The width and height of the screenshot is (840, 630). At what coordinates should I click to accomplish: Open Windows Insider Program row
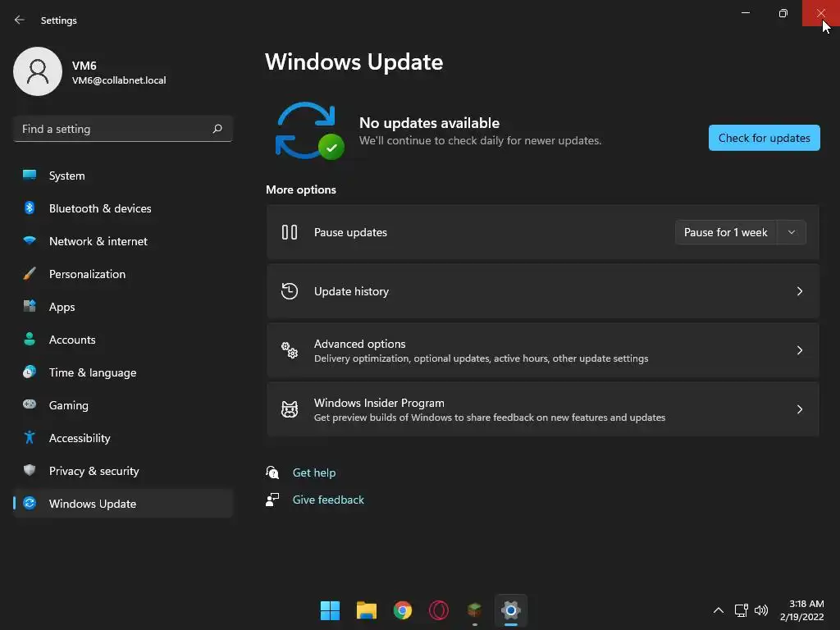pyautogui.click(x=543, y=409)
